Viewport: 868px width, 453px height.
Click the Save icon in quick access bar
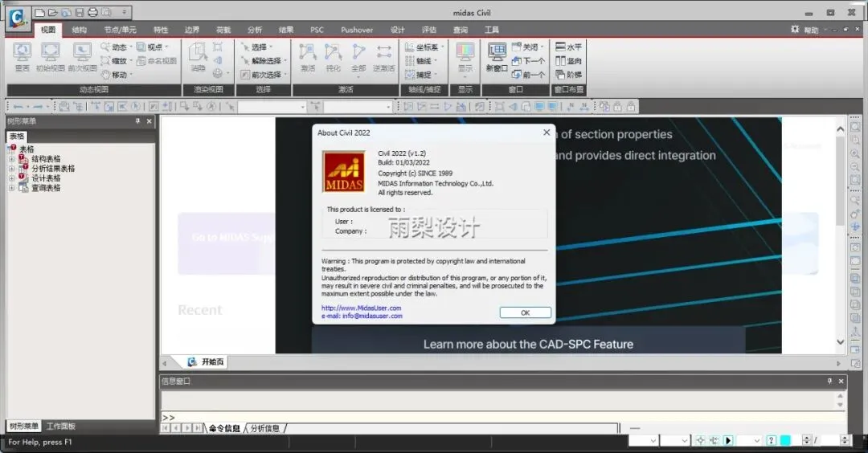coord(79,12)
